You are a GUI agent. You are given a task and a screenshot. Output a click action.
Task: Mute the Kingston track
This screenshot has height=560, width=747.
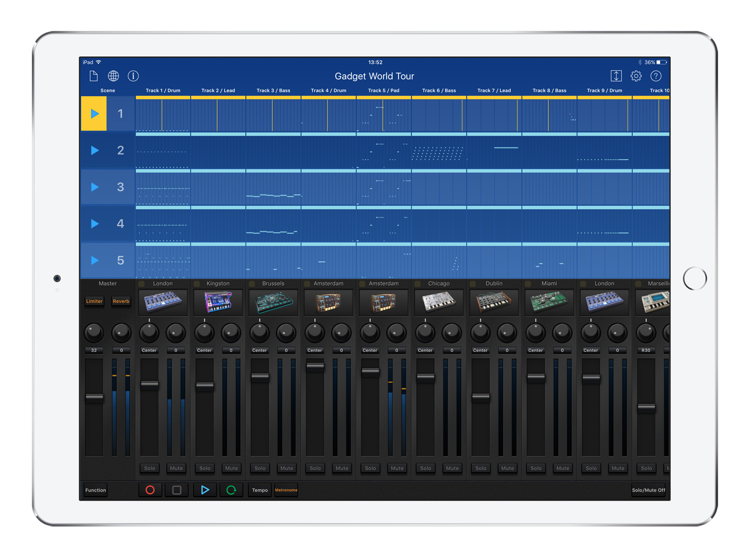point(231,468)
